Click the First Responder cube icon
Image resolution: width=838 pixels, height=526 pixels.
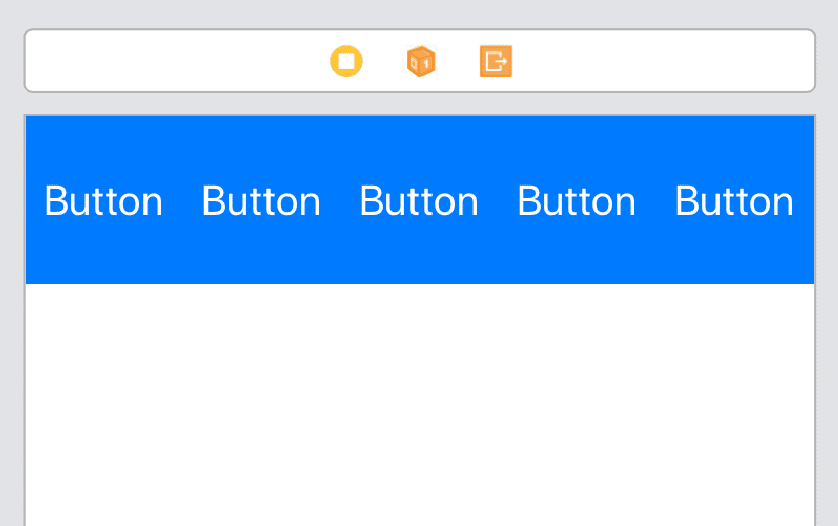pyautogui.click(x=421, y=61)
